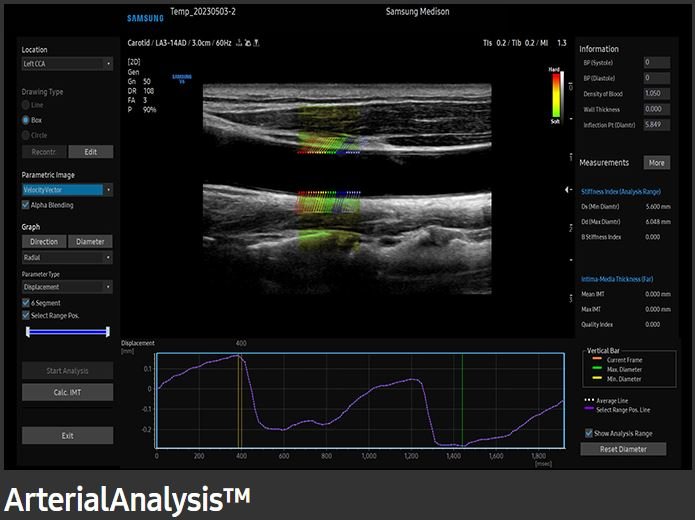
Task: Switch graph to Direction
Action: coord(44,242)
